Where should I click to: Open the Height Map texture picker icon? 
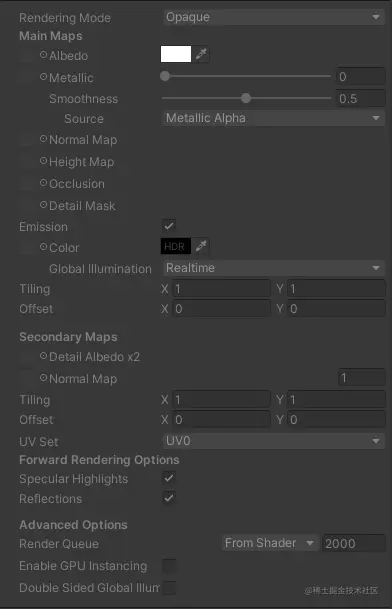44,161
